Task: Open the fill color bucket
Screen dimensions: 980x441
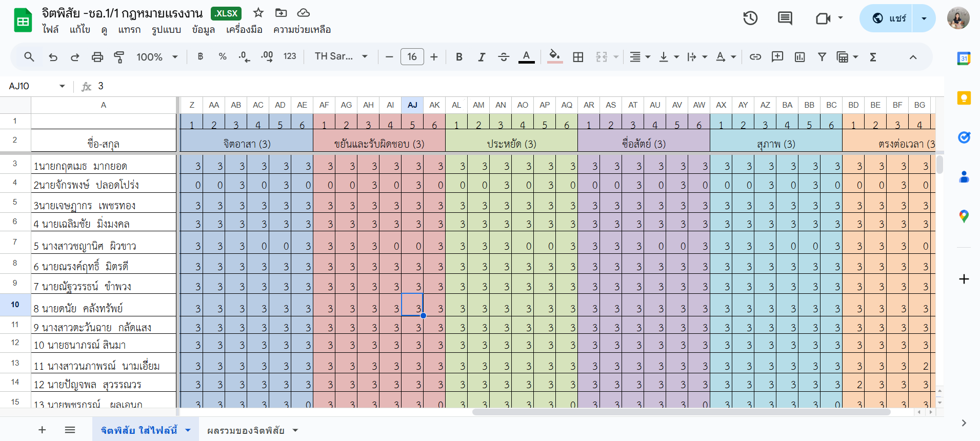Action: click(x=554, y=56)
